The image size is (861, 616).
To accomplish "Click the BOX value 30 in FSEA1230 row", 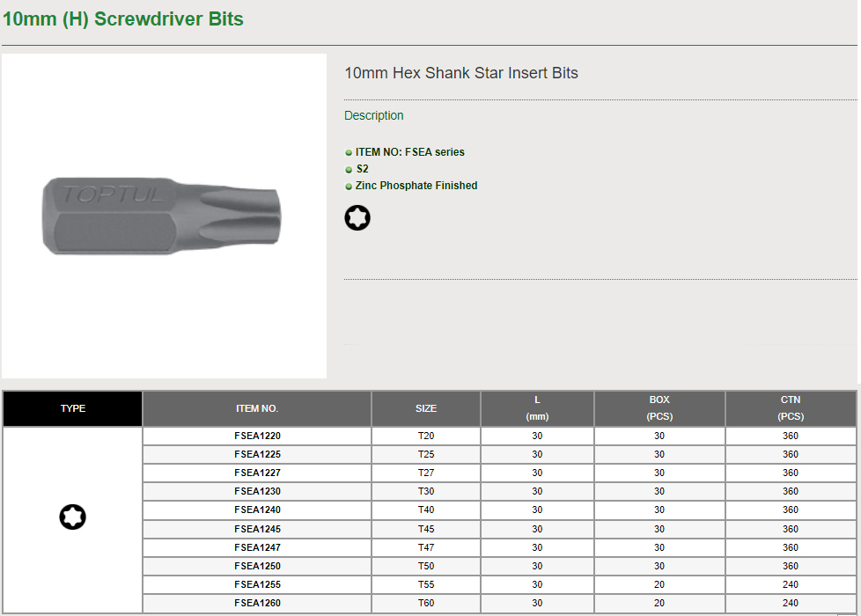I will (x=659, y=491).
